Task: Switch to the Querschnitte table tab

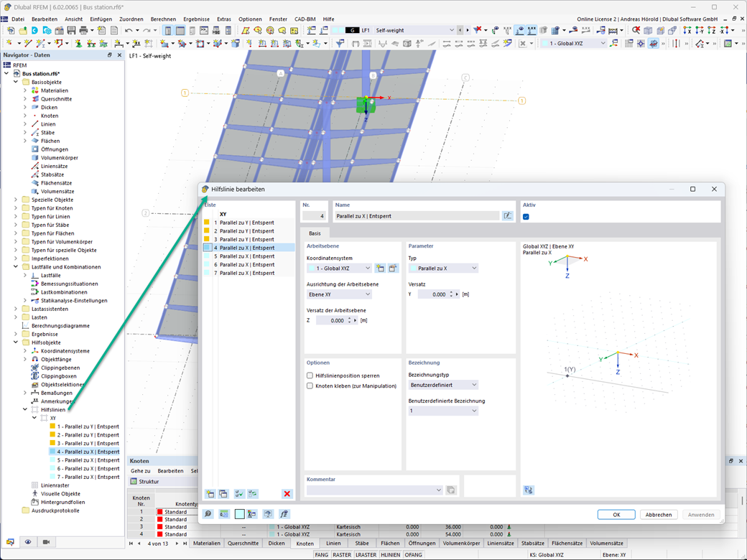Action: click(243, 543)
